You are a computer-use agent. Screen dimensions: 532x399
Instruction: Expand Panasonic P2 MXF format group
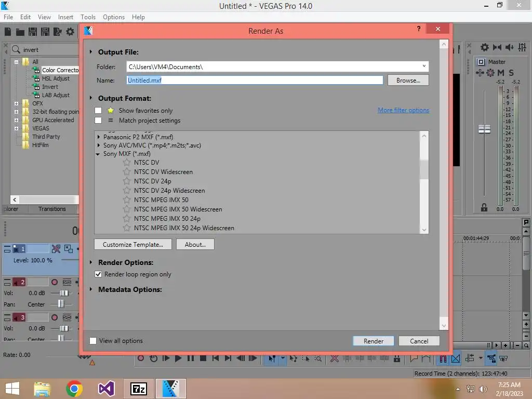click(x=98, y=137)
